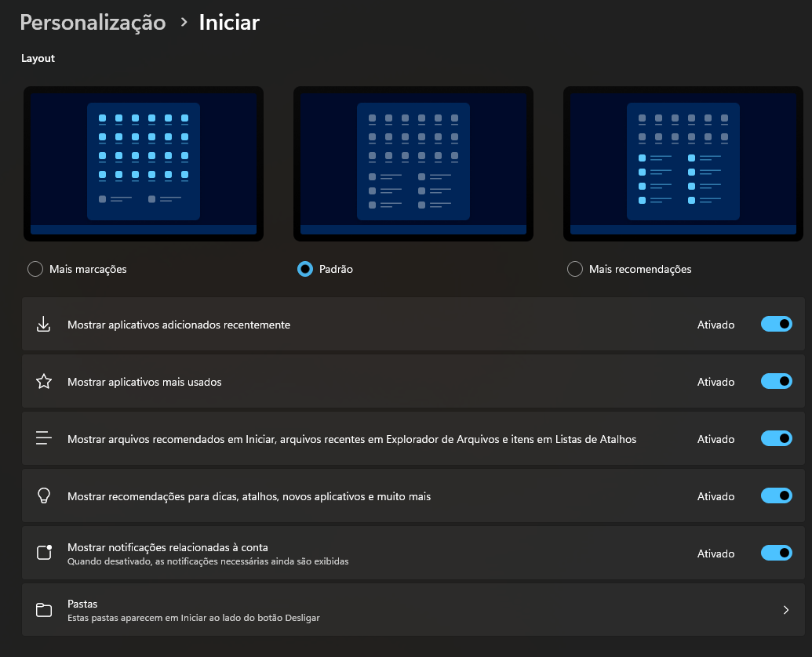
Task: Click Ativado label for recommended files row
Action: tap(716, 439)
